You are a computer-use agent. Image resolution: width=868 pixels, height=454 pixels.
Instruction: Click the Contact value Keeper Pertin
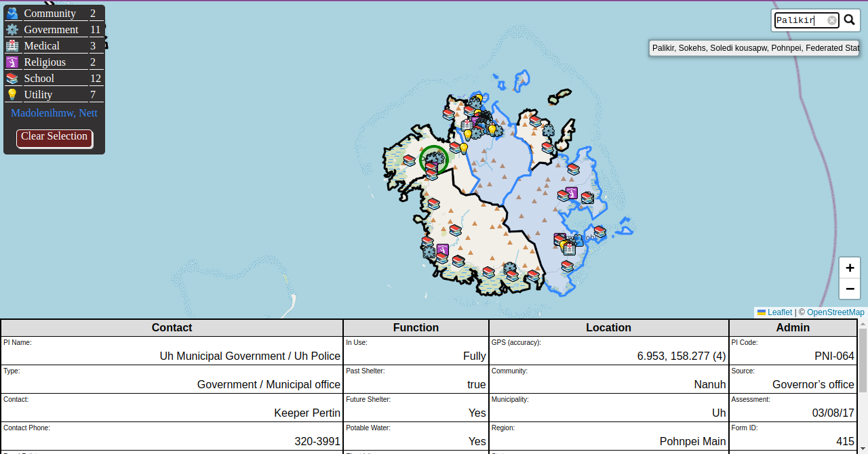[307, 413]
